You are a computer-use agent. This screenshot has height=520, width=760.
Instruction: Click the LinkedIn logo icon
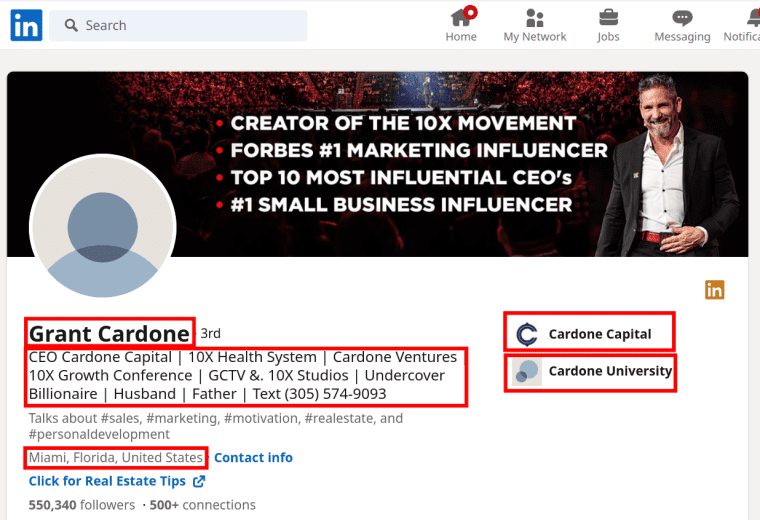point(26,25)
